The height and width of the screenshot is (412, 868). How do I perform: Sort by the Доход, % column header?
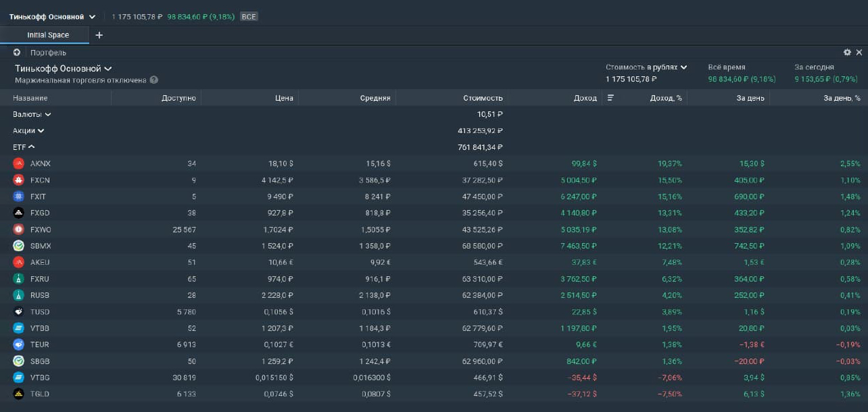pyautogui.click(x=666, y=98)
